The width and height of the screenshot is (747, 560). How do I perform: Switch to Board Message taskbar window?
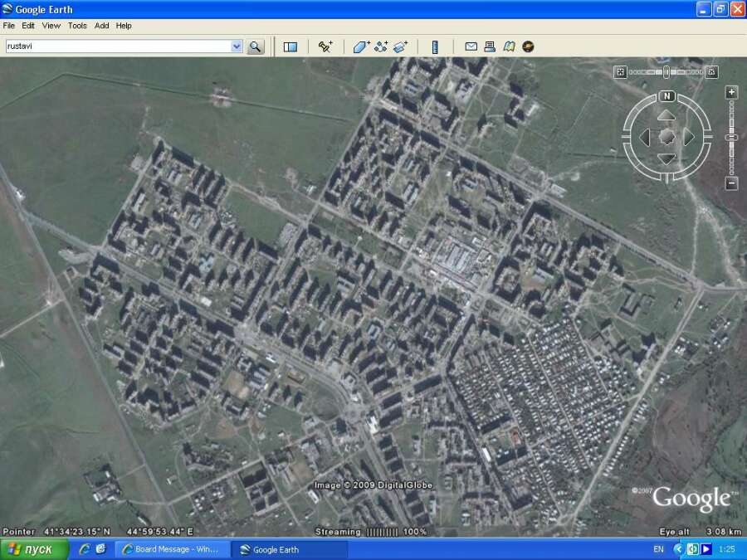(171, 549)
